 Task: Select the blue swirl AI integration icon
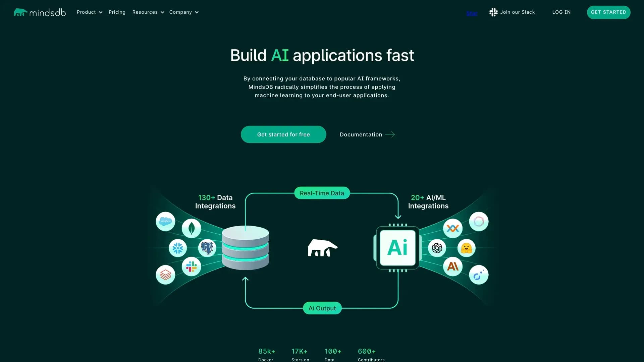479,275
